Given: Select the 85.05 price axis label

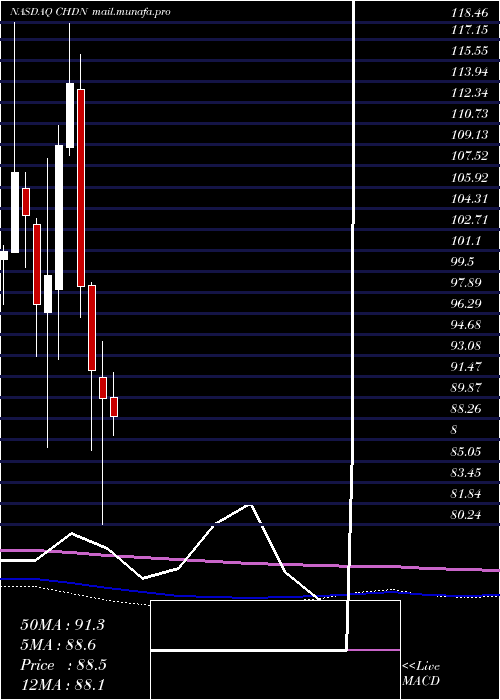Looking at the screenshot, I should pos(466,452).
